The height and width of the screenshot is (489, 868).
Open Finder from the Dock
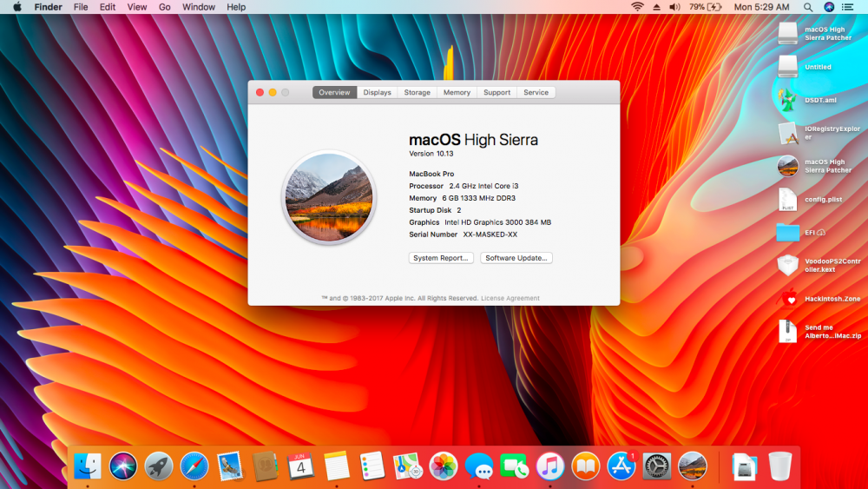(88, 466)
